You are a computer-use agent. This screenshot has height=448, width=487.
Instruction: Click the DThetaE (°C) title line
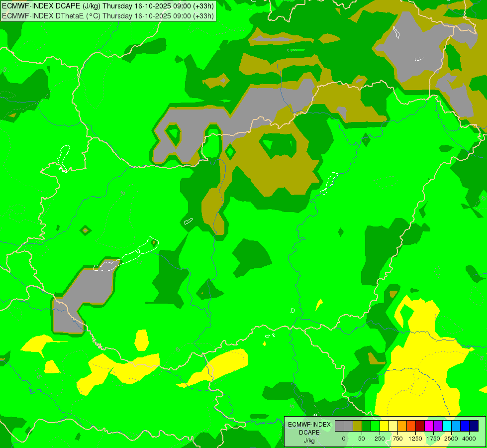108,16
